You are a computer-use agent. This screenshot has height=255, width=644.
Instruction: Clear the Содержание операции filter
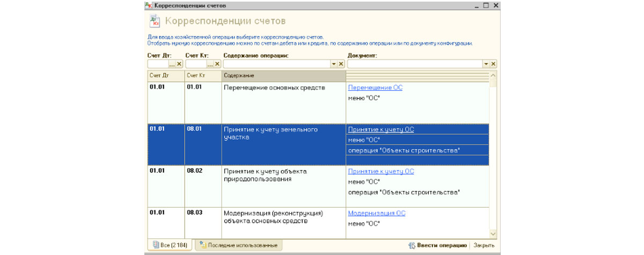(340, 64)
